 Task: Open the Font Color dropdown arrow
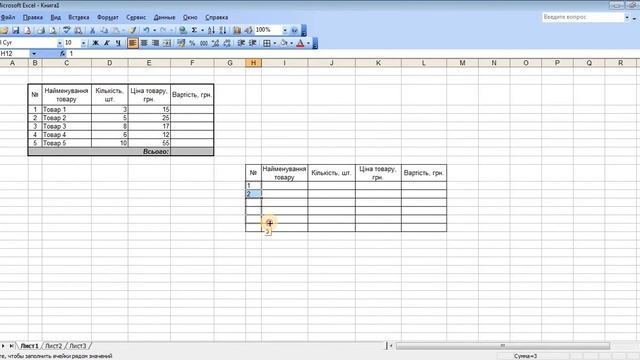[x=308, y=43]
